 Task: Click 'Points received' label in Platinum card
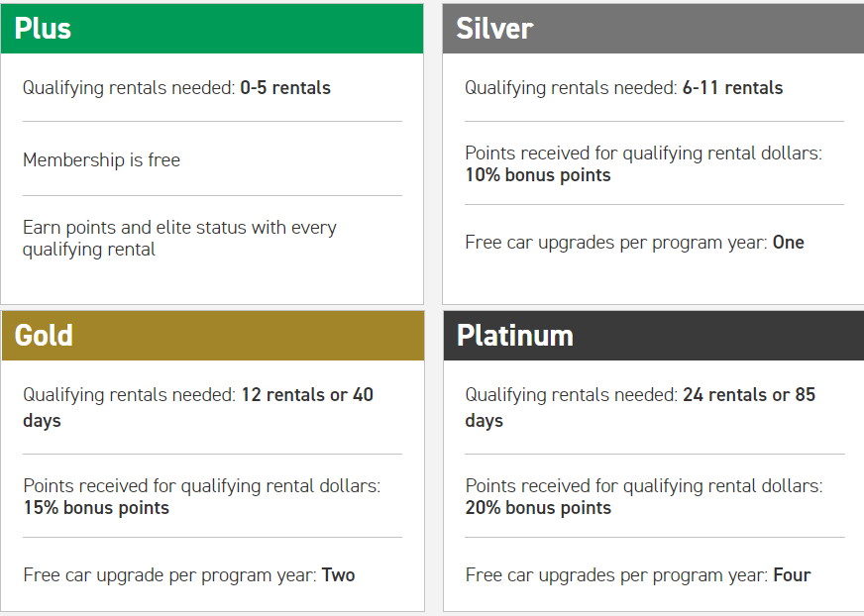tap(644, 486)
